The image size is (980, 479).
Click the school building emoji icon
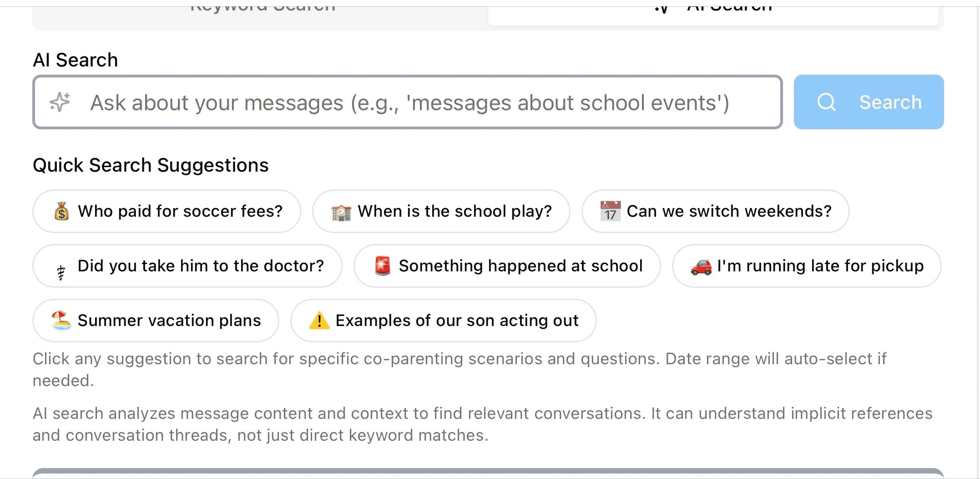click(x=341, y=212)
